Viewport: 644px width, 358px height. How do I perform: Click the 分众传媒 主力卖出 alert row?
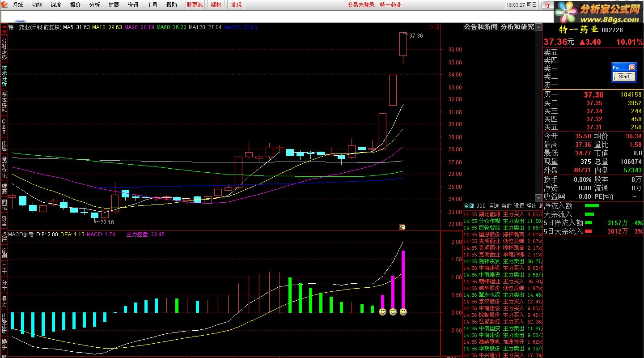coord(503,221)
